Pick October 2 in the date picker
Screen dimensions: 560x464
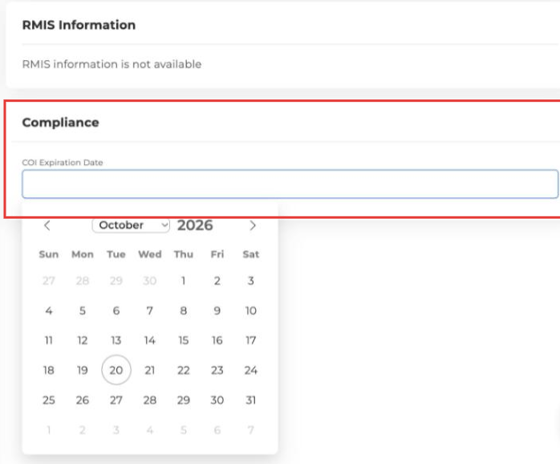(217, 281)
